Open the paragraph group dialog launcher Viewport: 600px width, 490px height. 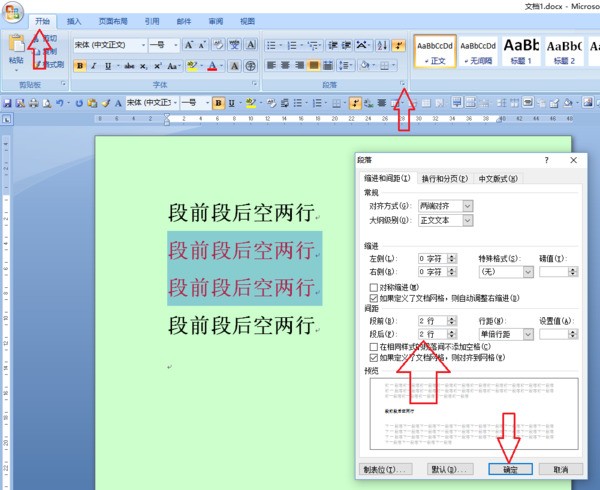tap(402, 84)
